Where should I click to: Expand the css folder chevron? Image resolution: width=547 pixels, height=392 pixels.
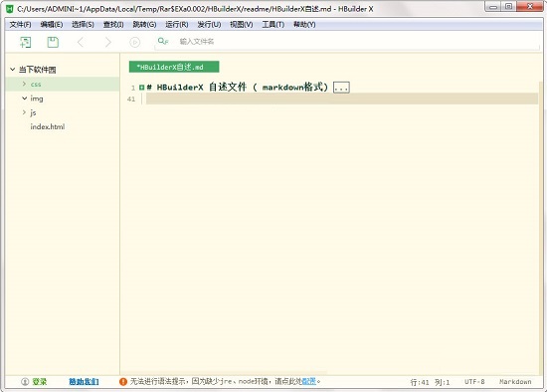pos(24,84)
